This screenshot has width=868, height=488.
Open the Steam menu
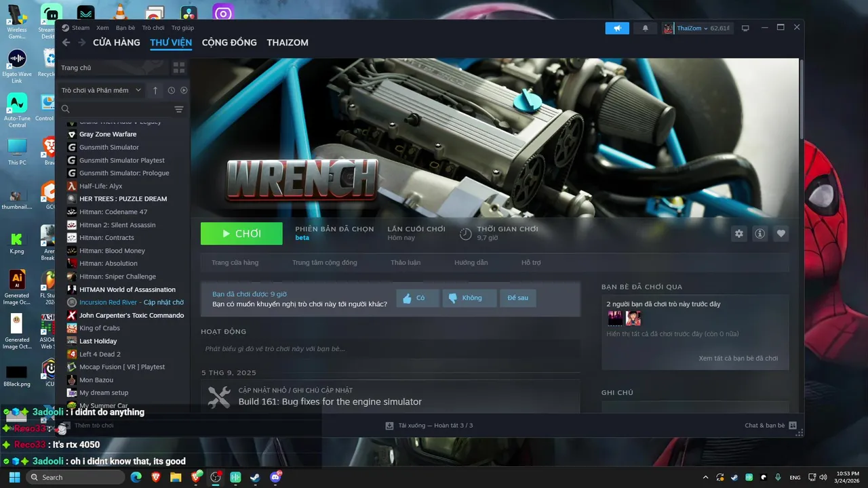(76, 28)
